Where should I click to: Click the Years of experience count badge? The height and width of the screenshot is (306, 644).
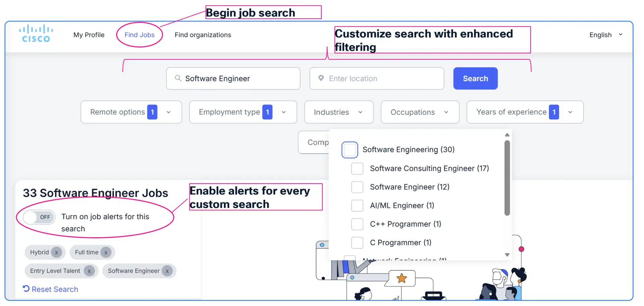(554, 112)
